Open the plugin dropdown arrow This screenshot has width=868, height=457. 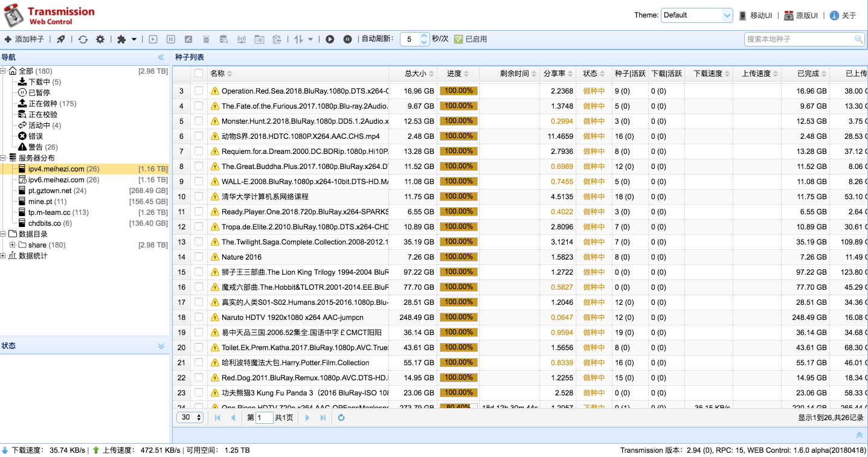134,39
